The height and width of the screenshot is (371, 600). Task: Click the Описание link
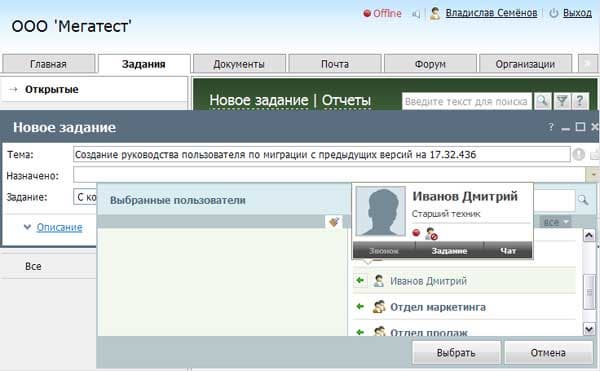point(59,227)
